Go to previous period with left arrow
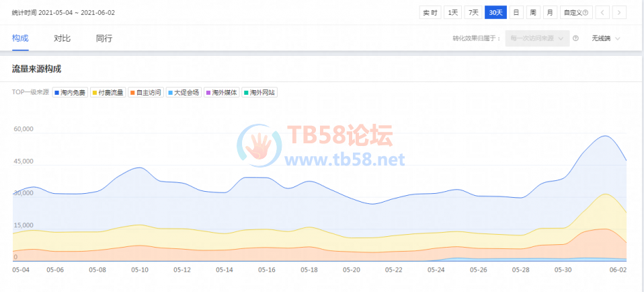This screenshot has width=644, height=292. [x=603, y=12]
